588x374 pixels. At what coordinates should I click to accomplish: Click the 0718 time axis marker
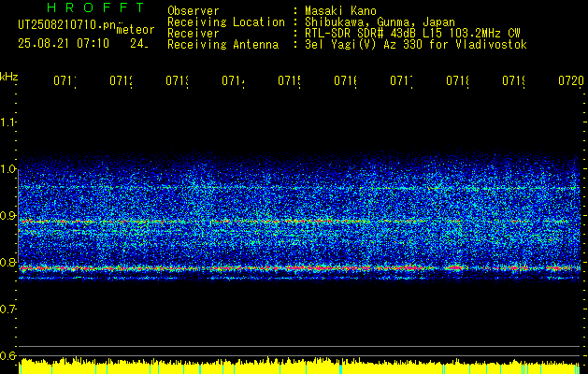[457, 81]
